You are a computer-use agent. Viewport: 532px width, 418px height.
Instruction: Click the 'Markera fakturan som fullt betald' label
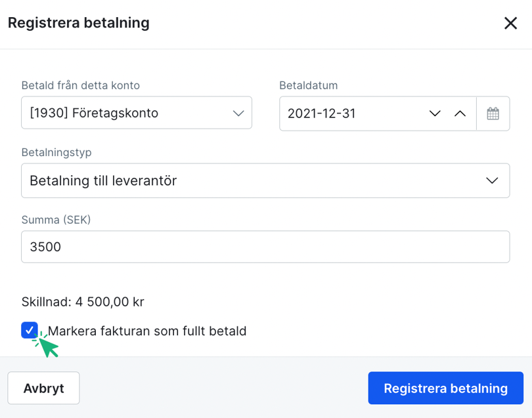coord(147,331)
